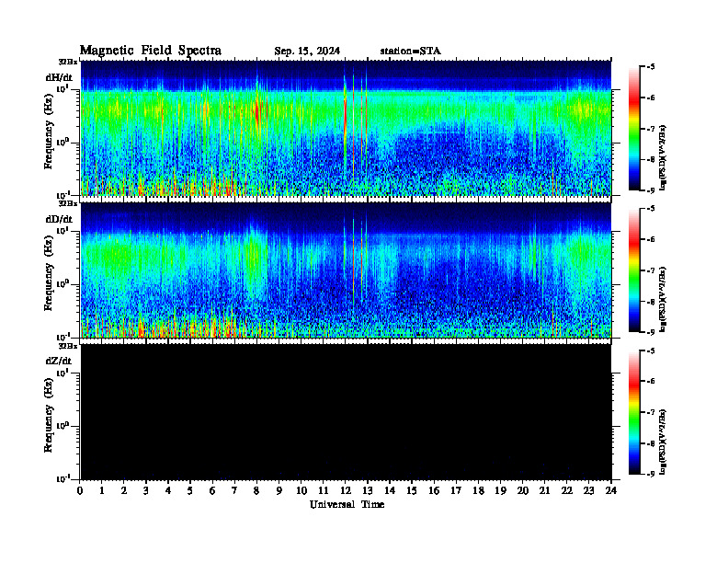The image size is (728, 563).
Task: Click the '6' hour tick label
Action: click(x=212, y=491)
